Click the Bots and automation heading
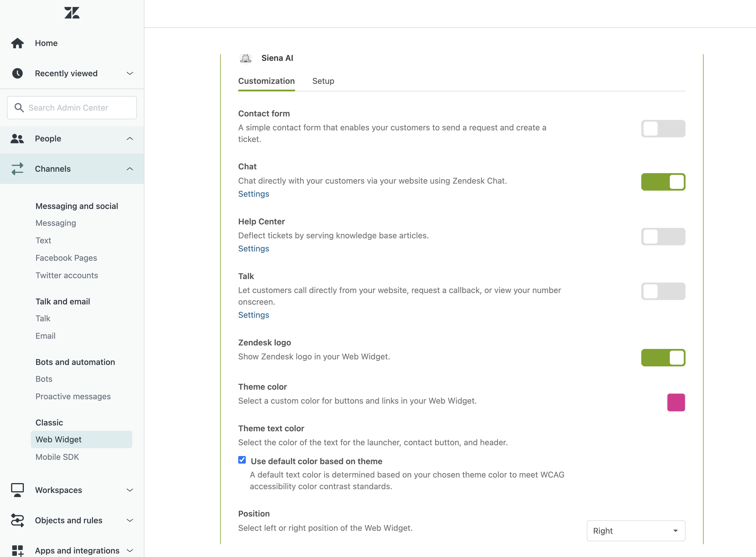Viewport: 756px width, 557px height. tap(75, 362)
